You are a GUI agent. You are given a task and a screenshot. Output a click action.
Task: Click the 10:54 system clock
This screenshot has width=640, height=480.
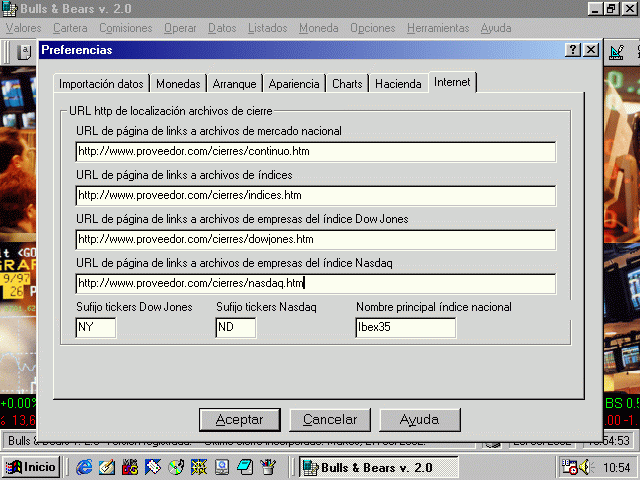click(617, 467)
